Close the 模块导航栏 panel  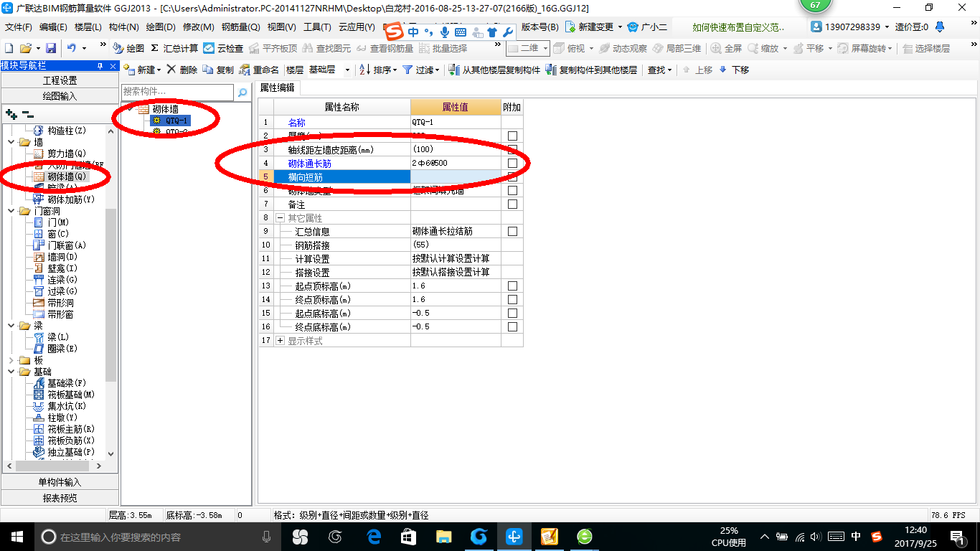(x=111, y=66)
